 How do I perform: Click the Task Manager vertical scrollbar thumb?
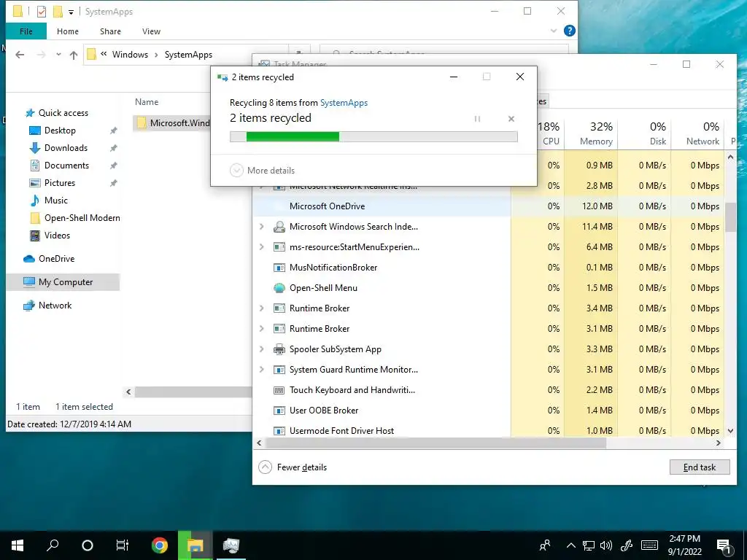click(x=730, y=217)
